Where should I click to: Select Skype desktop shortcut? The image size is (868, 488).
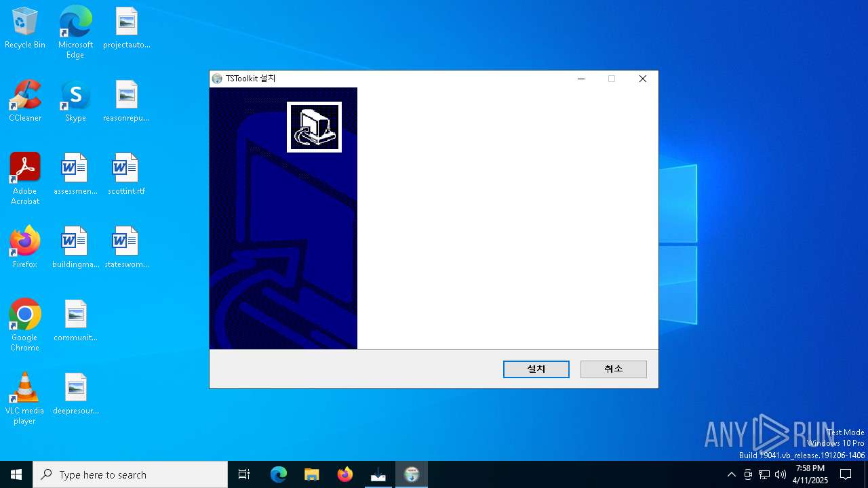coord(75,102)
